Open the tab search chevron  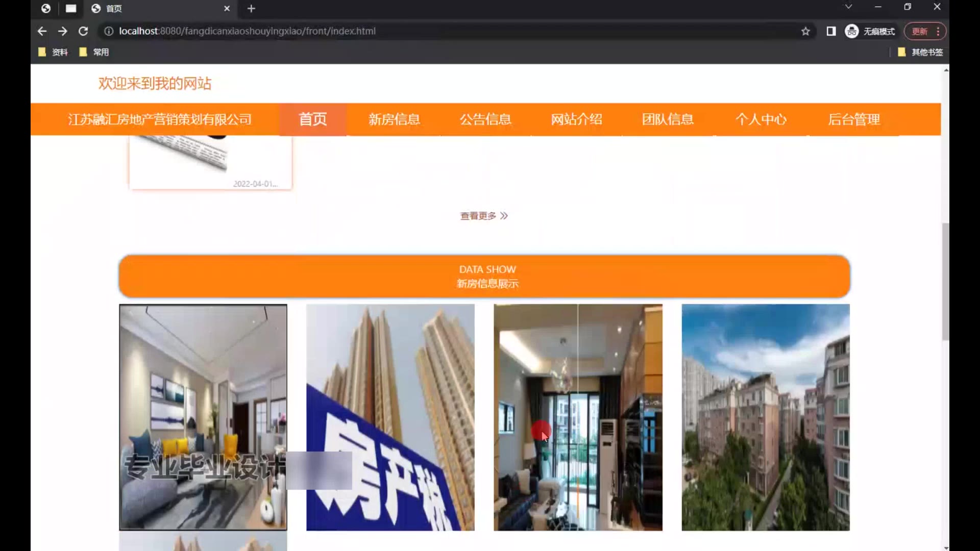pyautogui.click(x=848, y=7)
